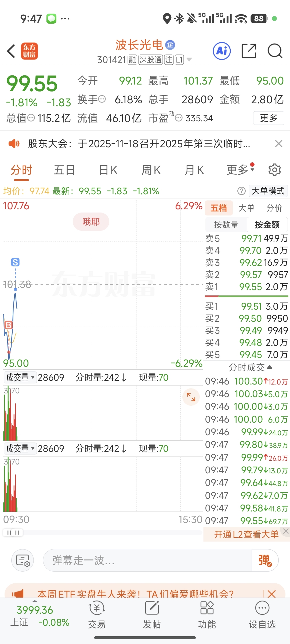Image resolution: width=290 pixels, height=644 pixels.
Task: Open the 东方财富 app logo
Action: click(30, 51)
